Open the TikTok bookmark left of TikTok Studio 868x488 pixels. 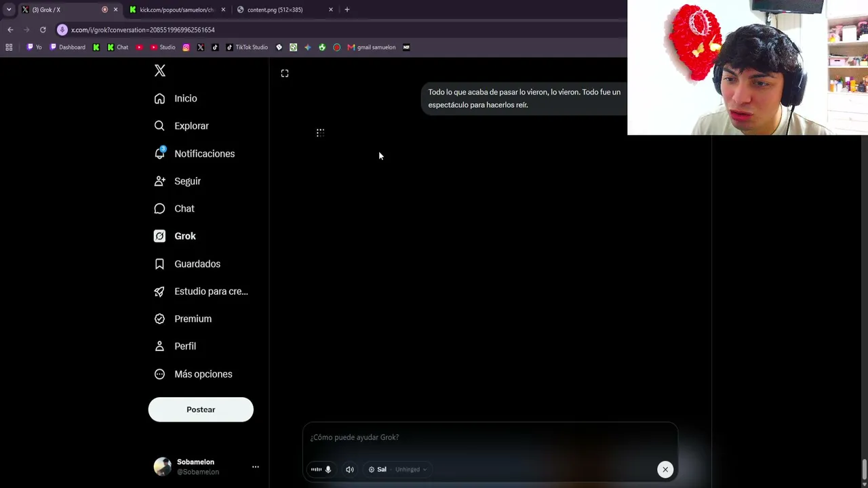point(215,47)
